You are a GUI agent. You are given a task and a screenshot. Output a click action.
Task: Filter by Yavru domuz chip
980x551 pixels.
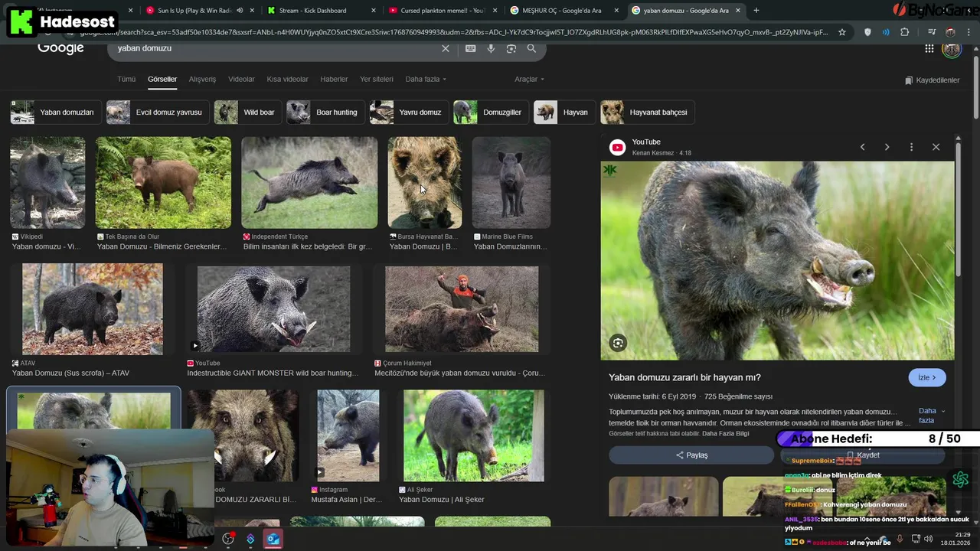[408, 112]
